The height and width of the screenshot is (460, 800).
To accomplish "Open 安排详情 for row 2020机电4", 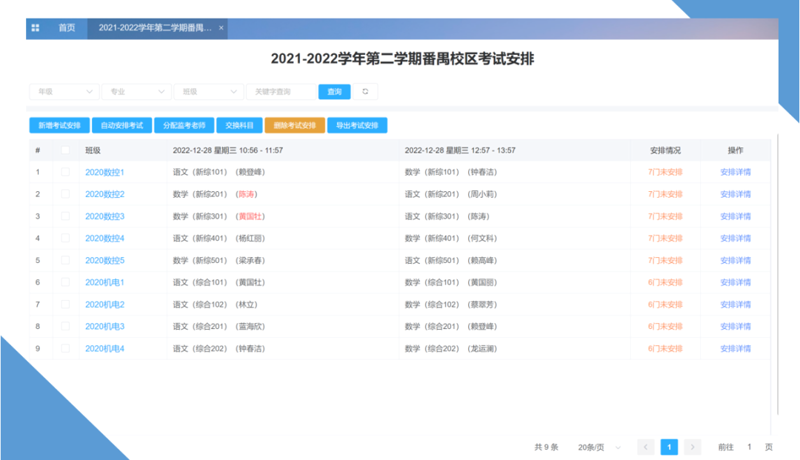I will [x=735, y=349].
